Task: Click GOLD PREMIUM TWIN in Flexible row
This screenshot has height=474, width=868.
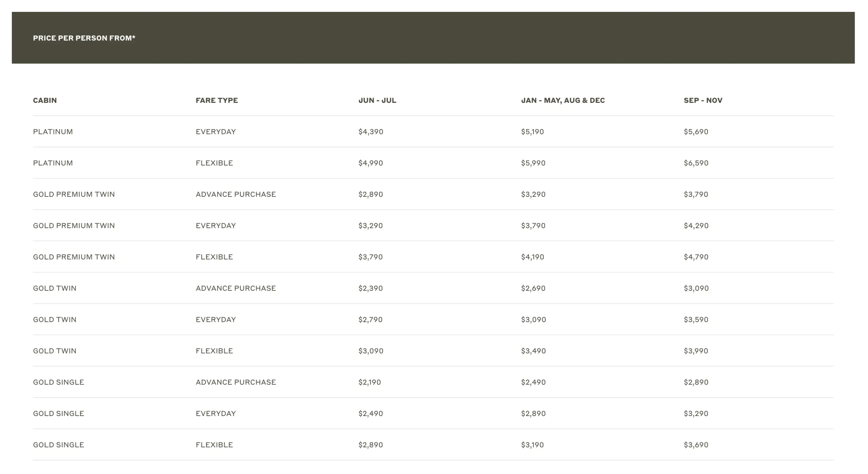Action: (74, 257)
